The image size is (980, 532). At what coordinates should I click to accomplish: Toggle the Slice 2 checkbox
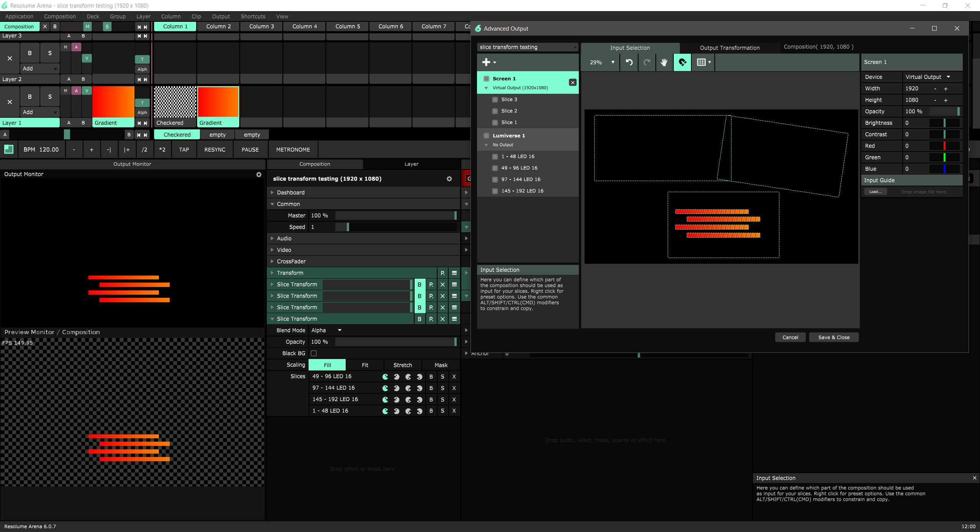point(495,111)
